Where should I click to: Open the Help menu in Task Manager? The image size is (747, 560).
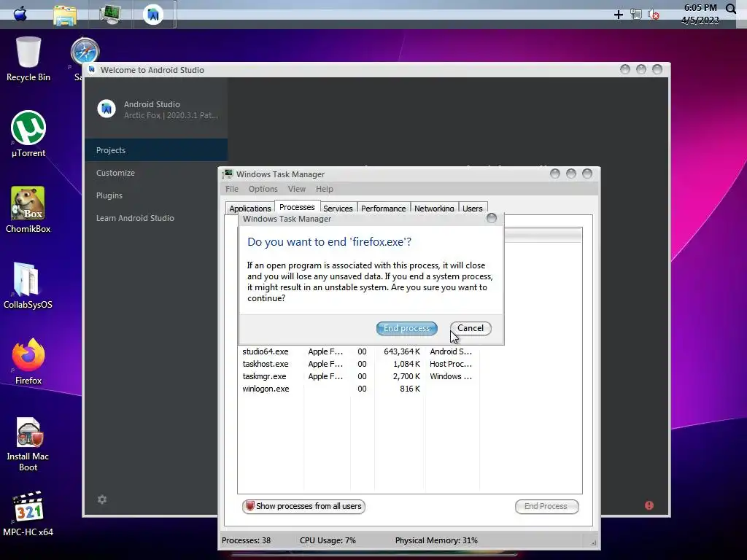pos(325,189)
